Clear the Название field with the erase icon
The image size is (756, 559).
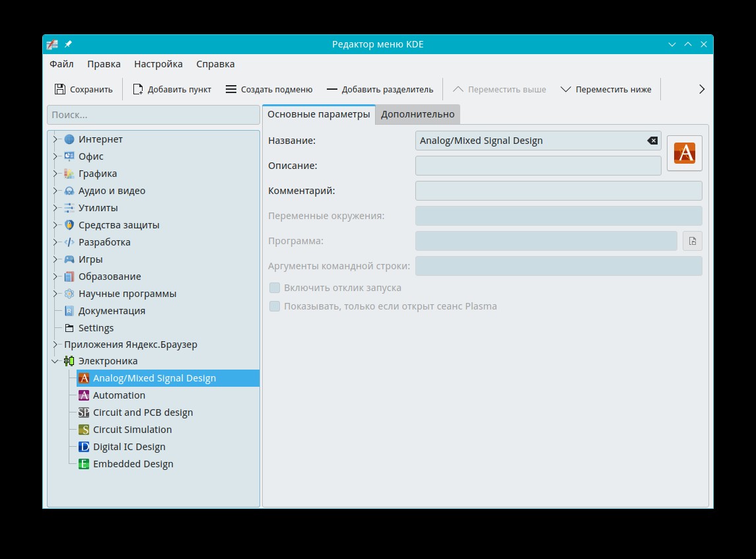(652, 141)
